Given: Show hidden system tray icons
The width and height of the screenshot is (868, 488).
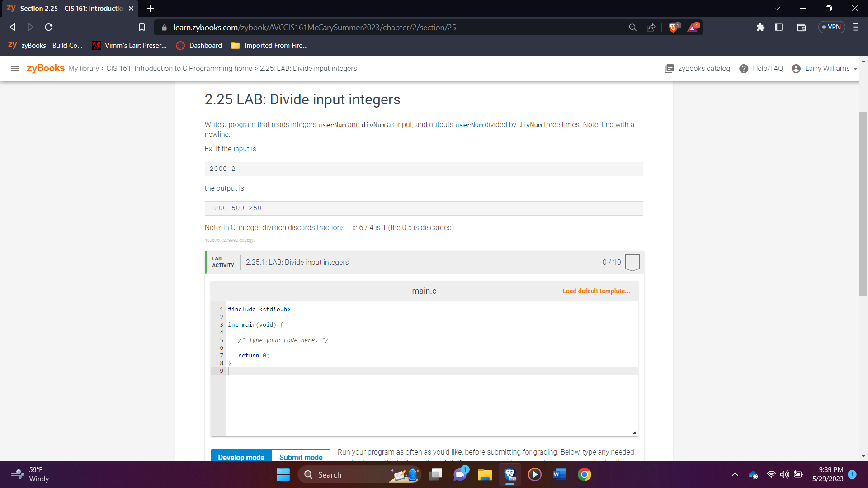Looking at the screenshot, I should (735, 474).
